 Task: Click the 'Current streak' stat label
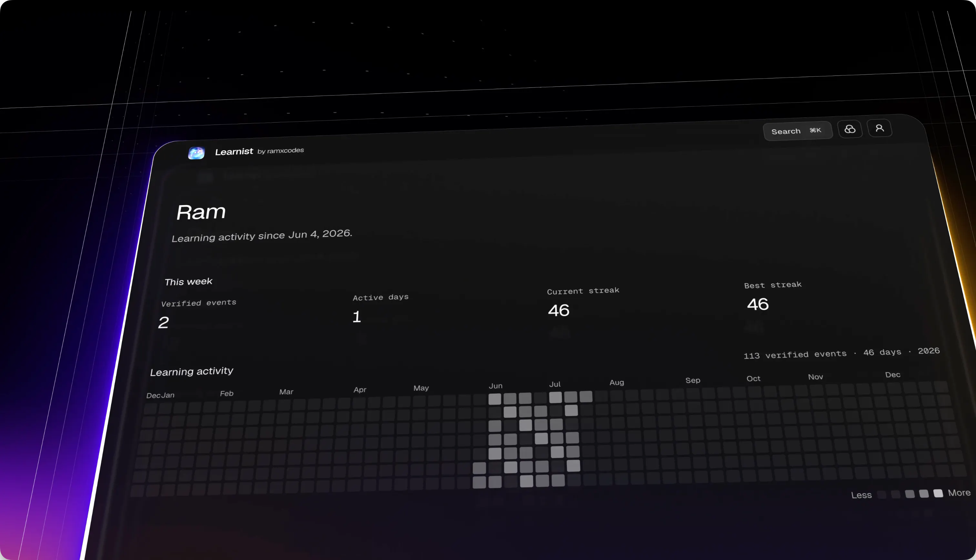pos(583,291)
